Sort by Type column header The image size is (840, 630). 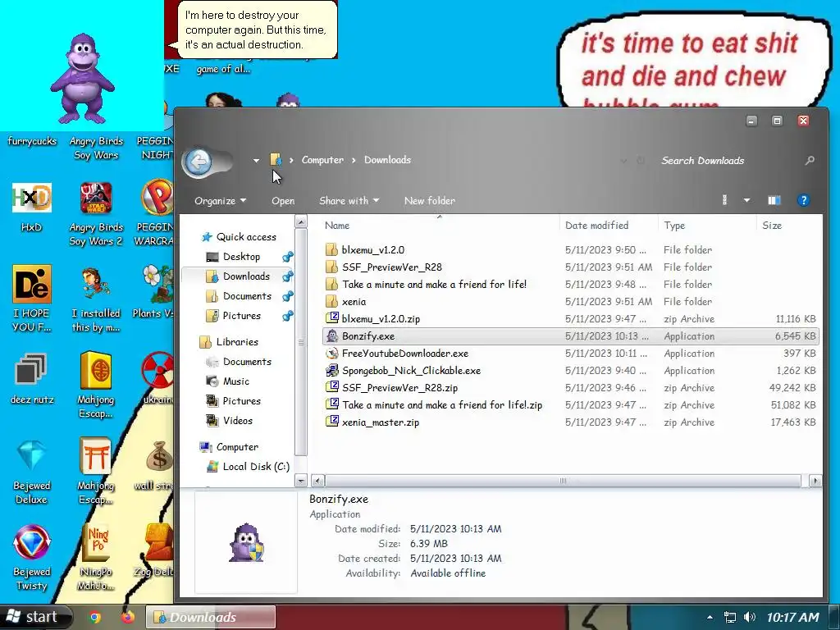click(674, 226)
